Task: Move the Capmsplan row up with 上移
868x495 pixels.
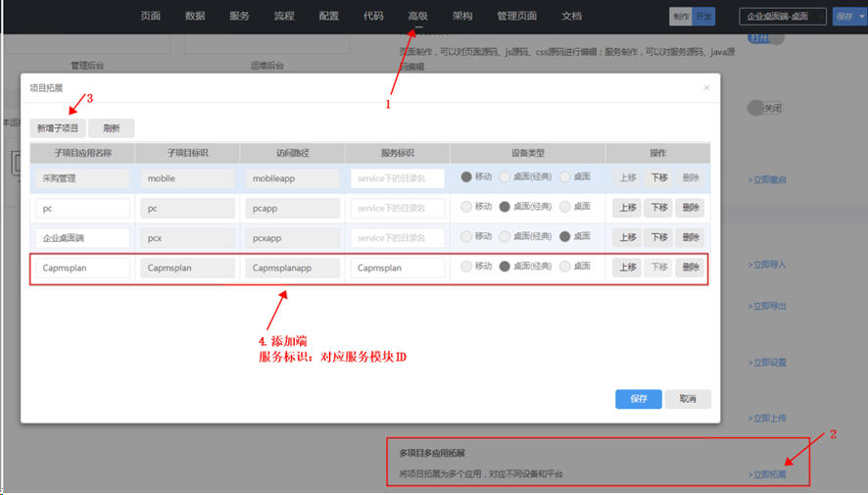Action: tap(627, 268)
